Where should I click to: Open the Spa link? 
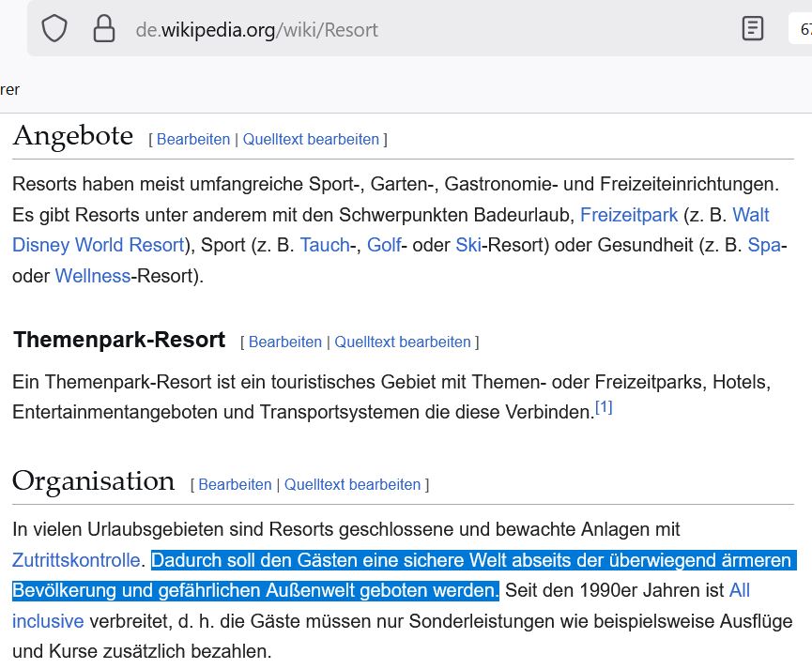pyautogui.click(x=764, y=245)
